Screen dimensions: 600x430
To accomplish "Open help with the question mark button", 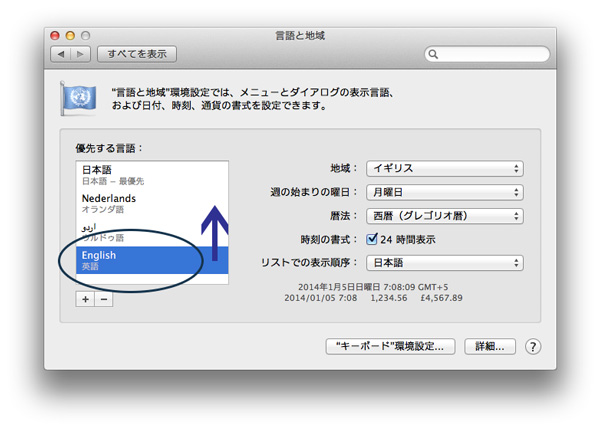I will [x=533, y=347].
